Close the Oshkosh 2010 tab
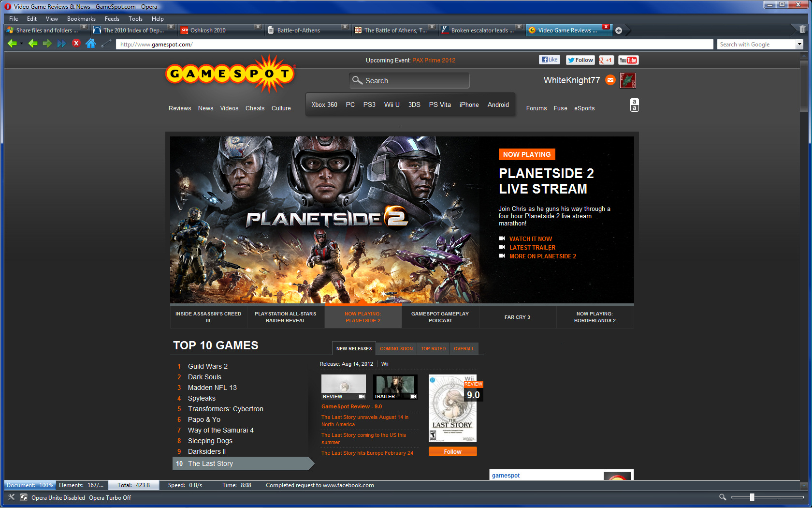 pos(258,27)
